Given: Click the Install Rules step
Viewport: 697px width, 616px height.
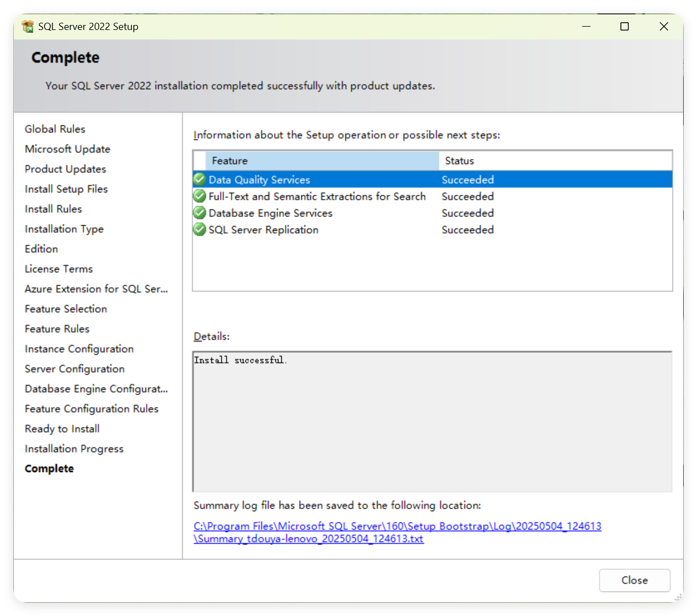Looking at the screenshot, I should point(53,209).
